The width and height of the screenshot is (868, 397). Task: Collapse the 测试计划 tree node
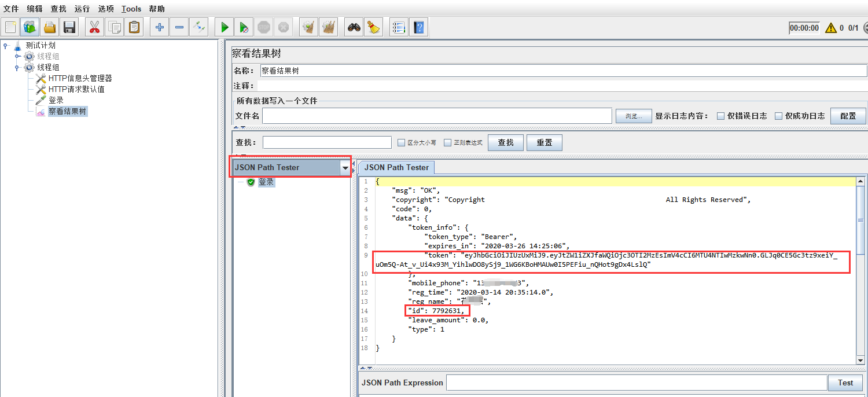pyautogui.click(x=6, y=45)
